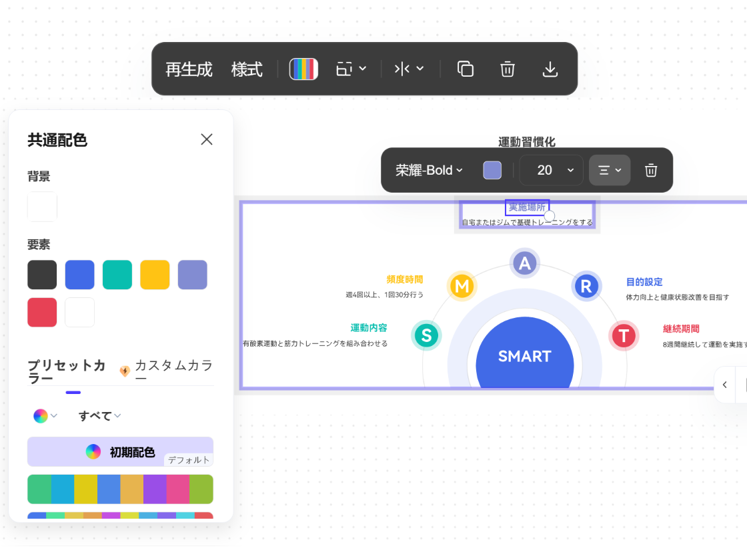
Task: Collapse the right side panel with the chevron
Action: 725,385
